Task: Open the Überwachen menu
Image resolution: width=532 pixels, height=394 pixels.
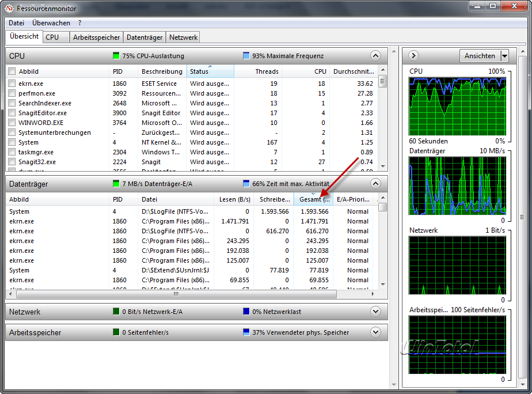Action: (51, 23)
